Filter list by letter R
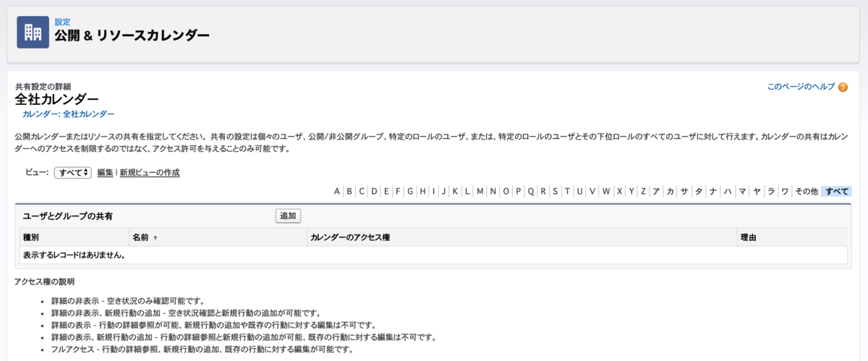 (x=543, y=192)
